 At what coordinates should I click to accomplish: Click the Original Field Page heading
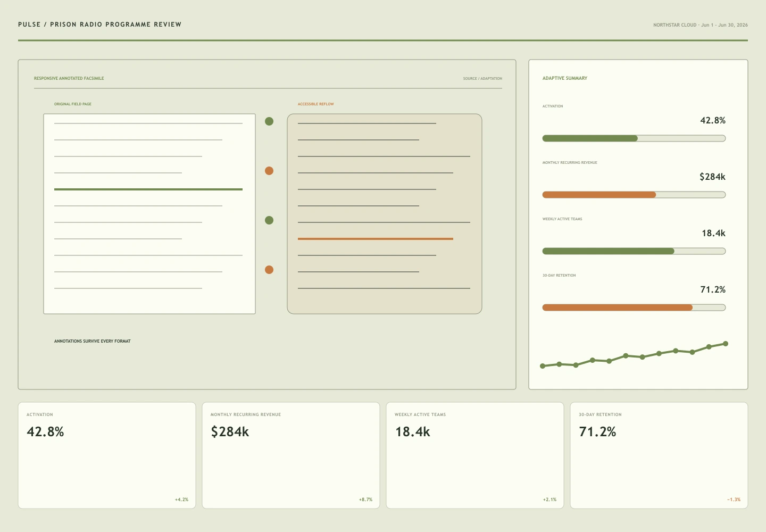click(x=73, y=104)
